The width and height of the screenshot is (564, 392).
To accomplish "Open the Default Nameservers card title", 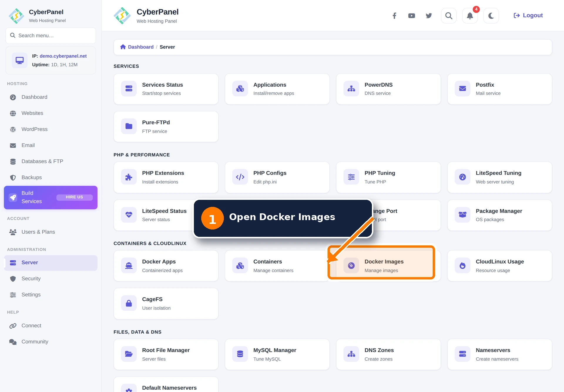I will click(x=169, y=388).
